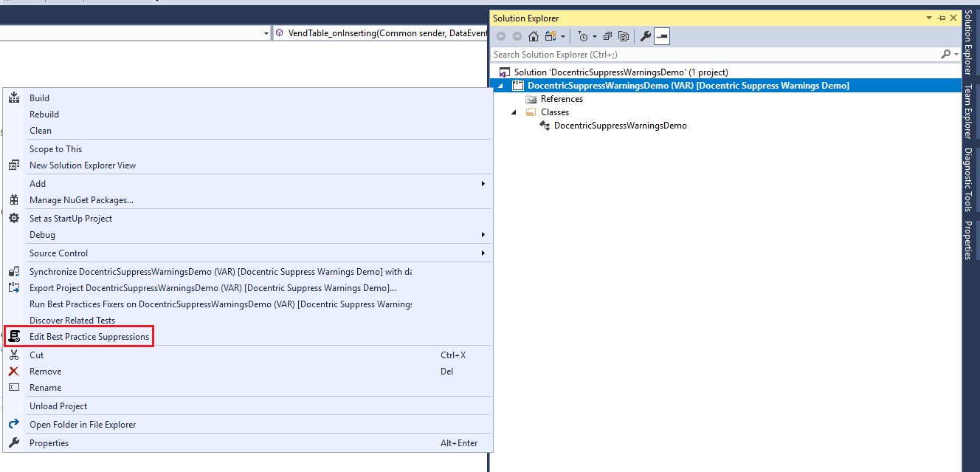Choose Manage NuGet Packages from the menu
The image size is (980, 472).
pos(81,199)
